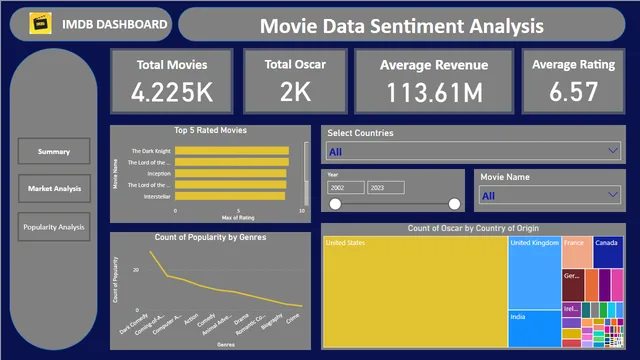Click the Max of Rating axis title

tap(238, 218)
